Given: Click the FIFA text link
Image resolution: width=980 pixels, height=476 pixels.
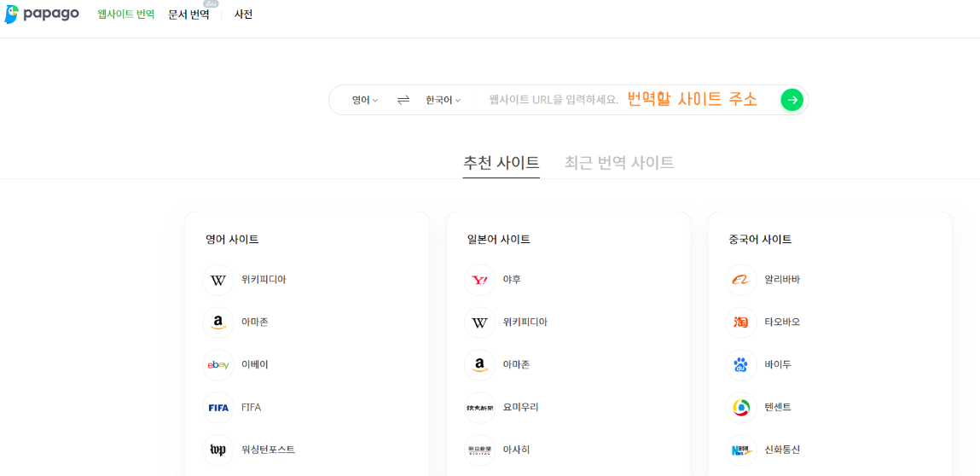Looking at the screenshot, I should (252, 408).
